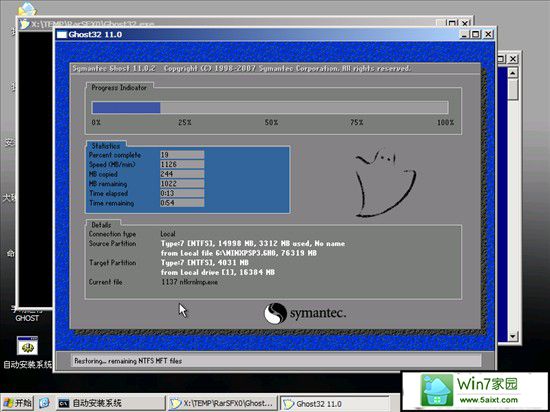Viewport: 550px width, 412px height.
Task: Click the Target Partition 4031 MB line
Action: (x=205, y=263)
